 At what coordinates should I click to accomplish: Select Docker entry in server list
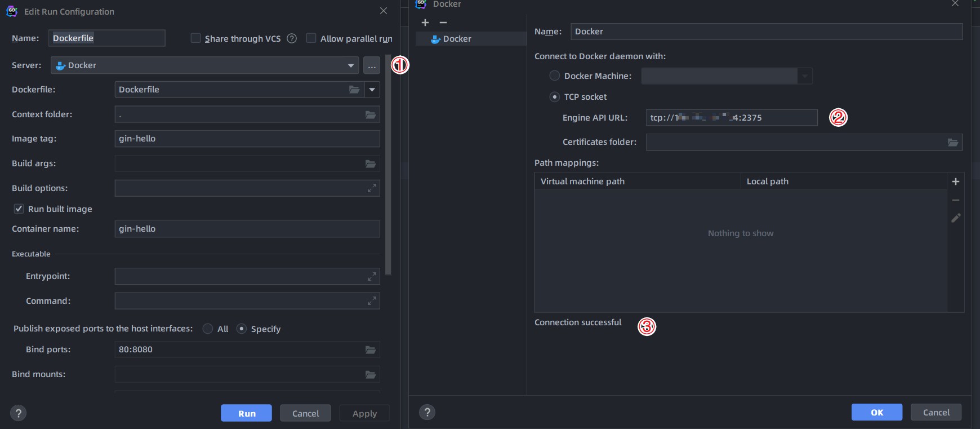[457, 39]
